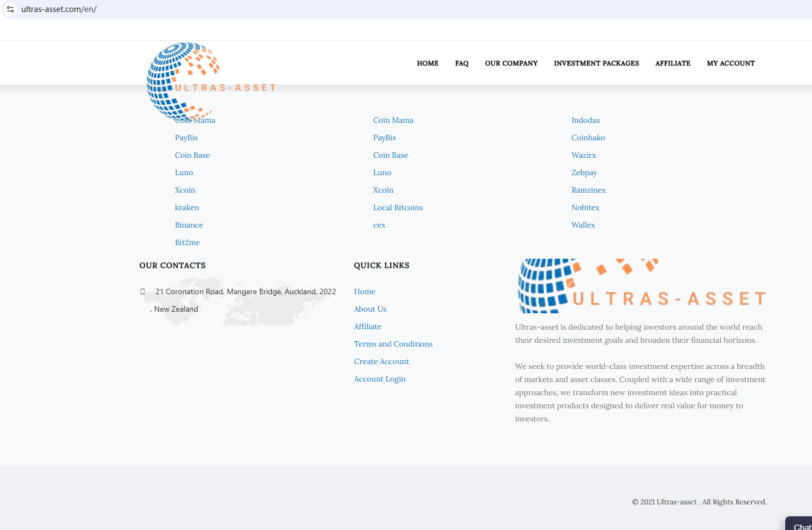Visit the Coinhako link
Screen dimensions: 812x530
tap(588, 138)
